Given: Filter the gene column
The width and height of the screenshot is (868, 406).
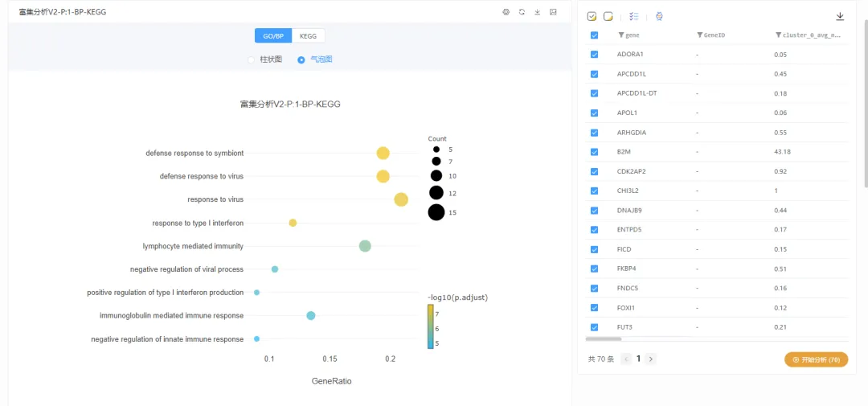Looking at the screenshot, I should 621,35.
